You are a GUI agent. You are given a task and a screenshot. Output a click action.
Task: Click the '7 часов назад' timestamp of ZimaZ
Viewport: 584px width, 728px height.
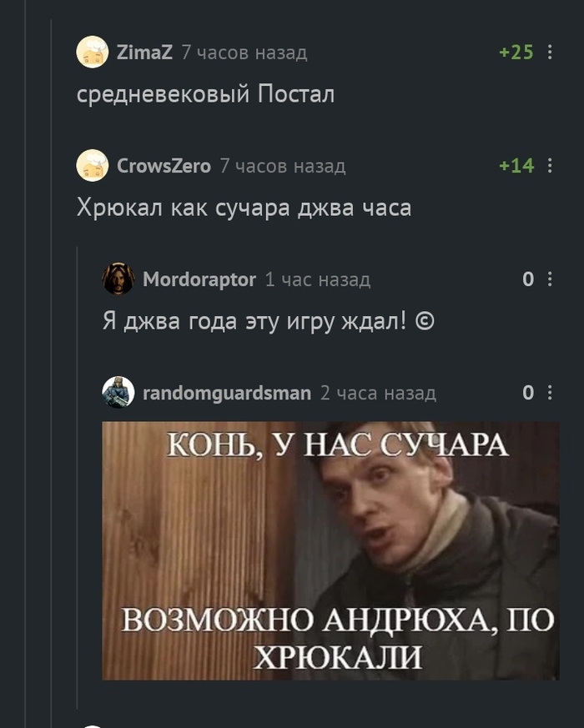point(244,53)
